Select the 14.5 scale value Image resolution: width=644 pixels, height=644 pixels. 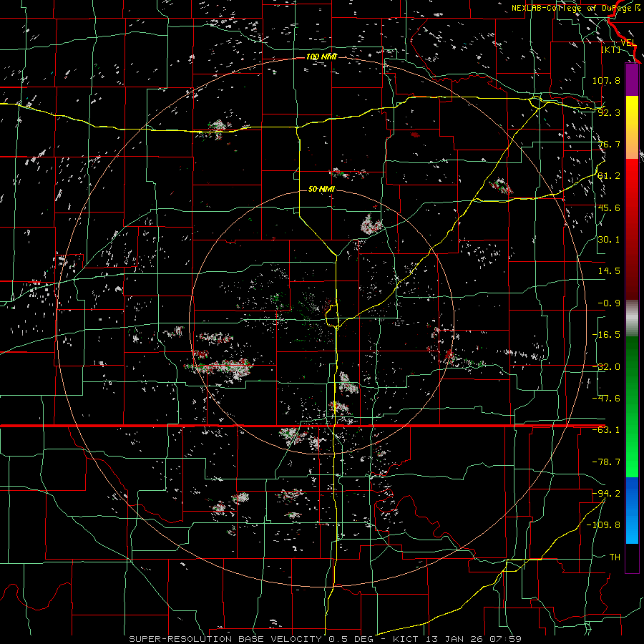point(609,271)
